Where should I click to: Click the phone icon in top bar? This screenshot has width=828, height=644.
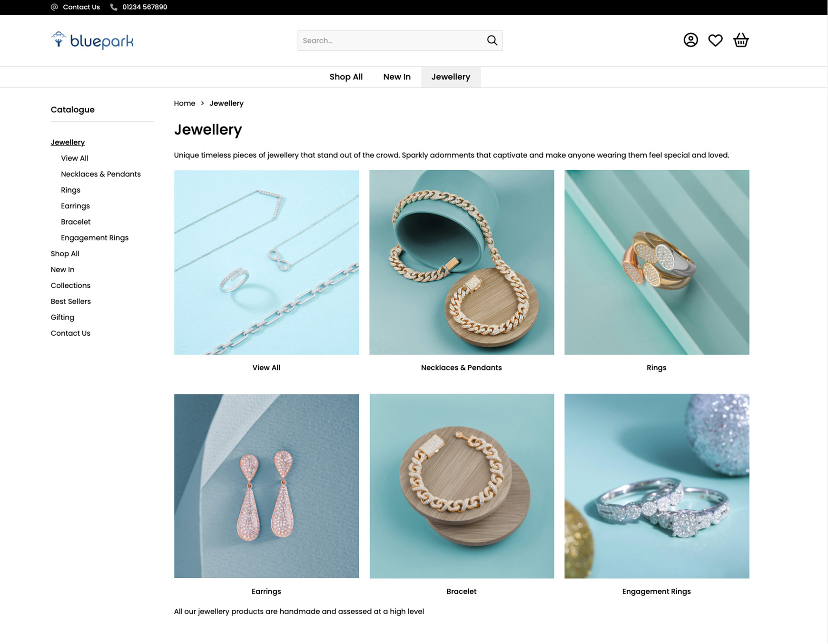coord(114,7)
